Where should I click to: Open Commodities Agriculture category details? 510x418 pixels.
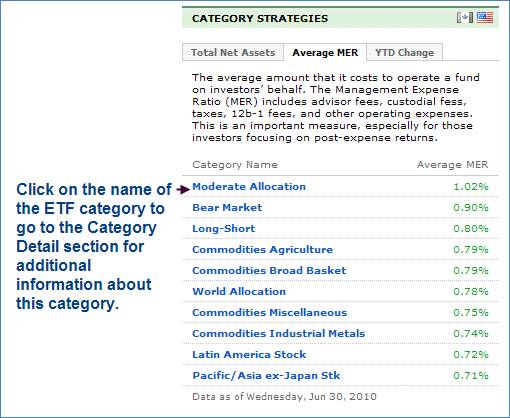(263, 250)
